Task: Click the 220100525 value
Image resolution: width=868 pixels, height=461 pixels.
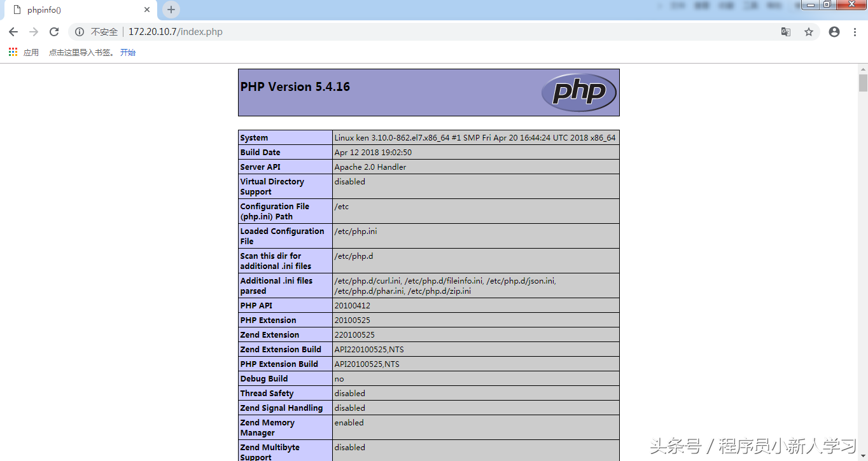Action: [x=354, y=335]
